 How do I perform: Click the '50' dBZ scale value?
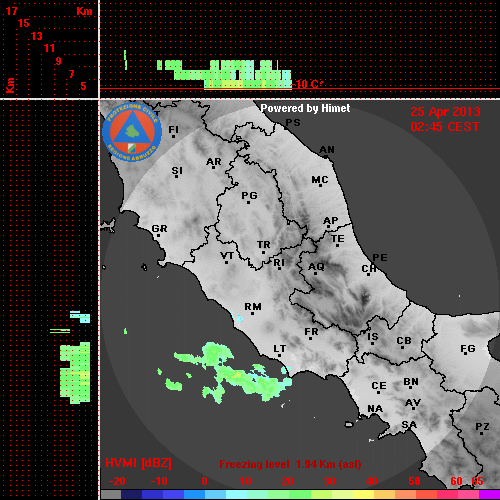coord(414,481)
